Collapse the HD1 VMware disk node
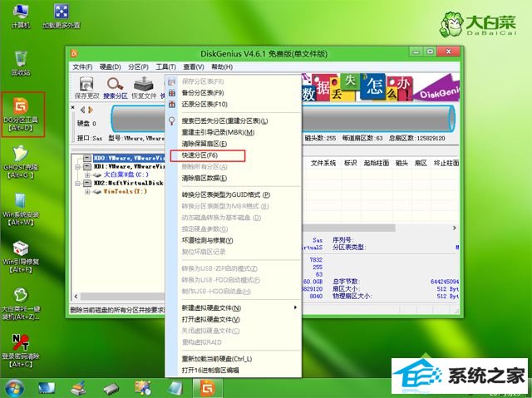Image resolution: width=532 pixels, height=398 pixels. pos(77,167)
